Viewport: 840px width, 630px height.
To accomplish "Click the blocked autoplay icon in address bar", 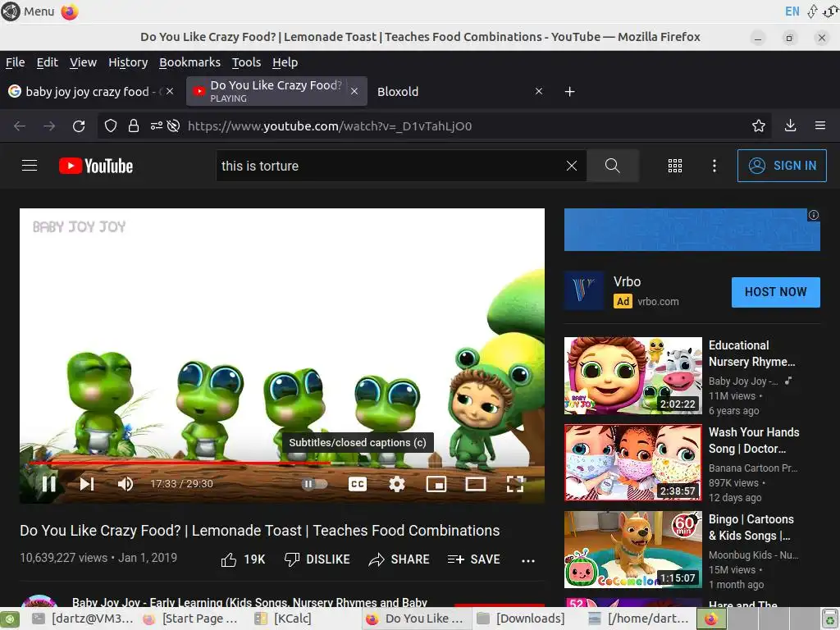I will 173,126.
